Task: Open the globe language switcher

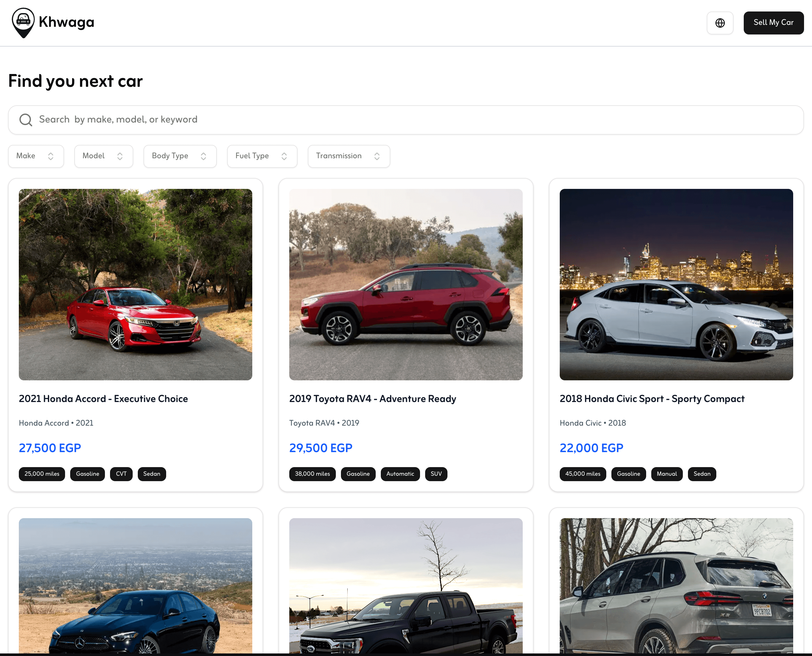Action: 720,23
